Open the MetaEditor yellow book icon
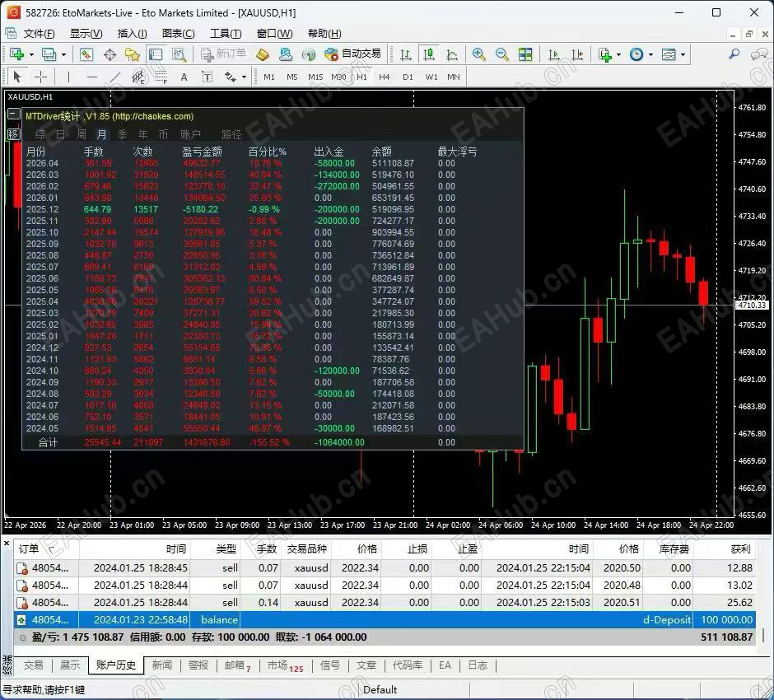774x700 pixels. [263, 54]
